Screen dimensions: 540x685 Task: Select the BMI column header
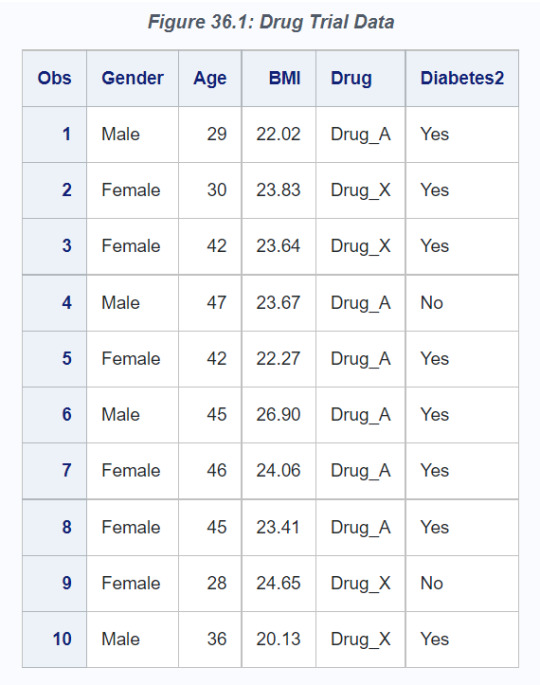point(279,78)
